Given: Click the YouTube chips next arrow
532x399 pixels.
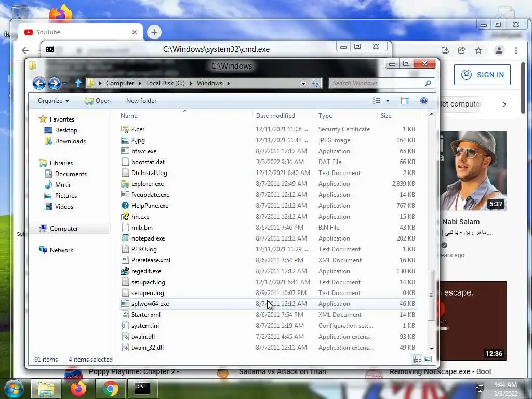Looking at the screenshot, I should [504, 104].
